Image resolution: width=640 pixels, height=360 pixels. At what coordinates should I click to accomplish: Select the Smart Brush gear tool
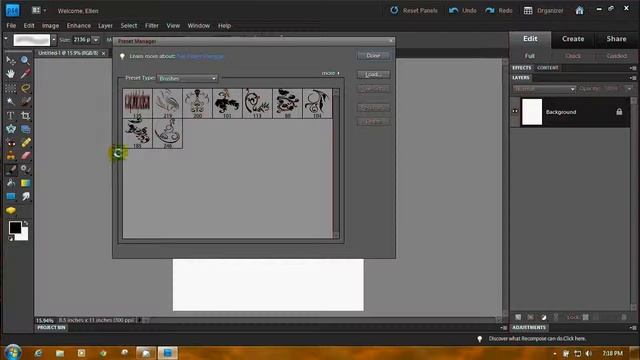click(25, 169)
